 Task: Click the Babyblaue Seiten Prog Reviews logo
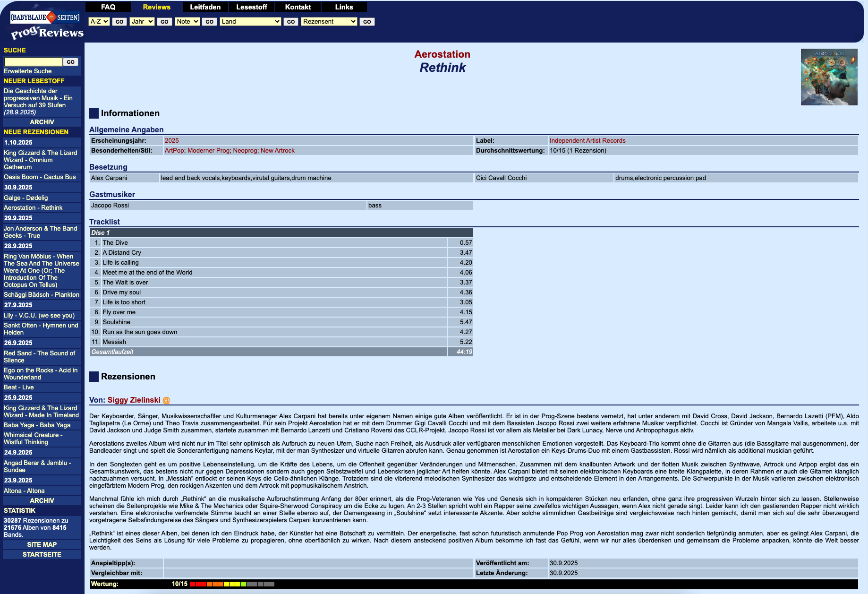(46, 25)
